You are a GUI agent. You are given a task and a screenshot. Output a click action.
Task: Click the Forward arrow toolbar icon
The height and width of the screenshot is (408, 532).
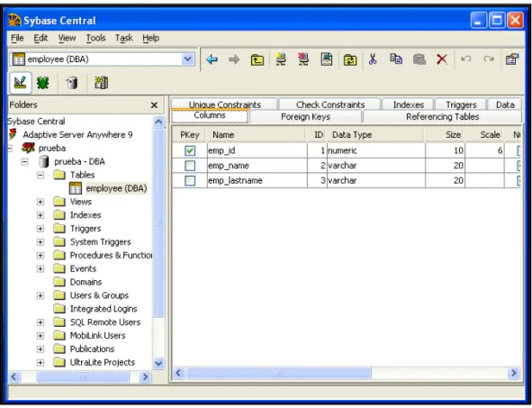234,59
